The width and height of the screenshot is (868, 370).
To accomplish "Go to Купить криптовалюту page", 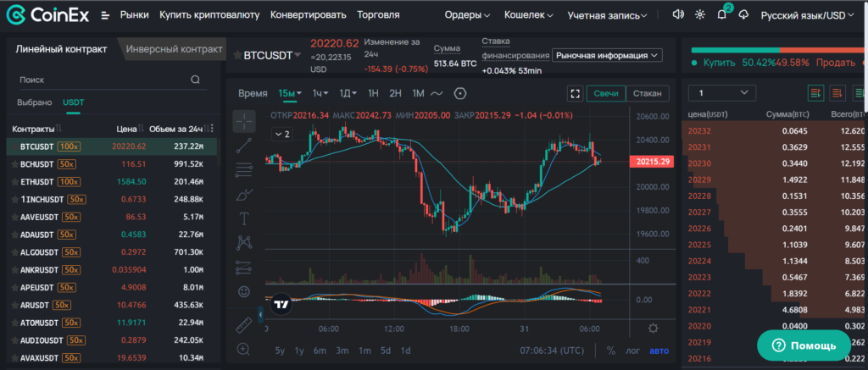I will tap(209, 15).
